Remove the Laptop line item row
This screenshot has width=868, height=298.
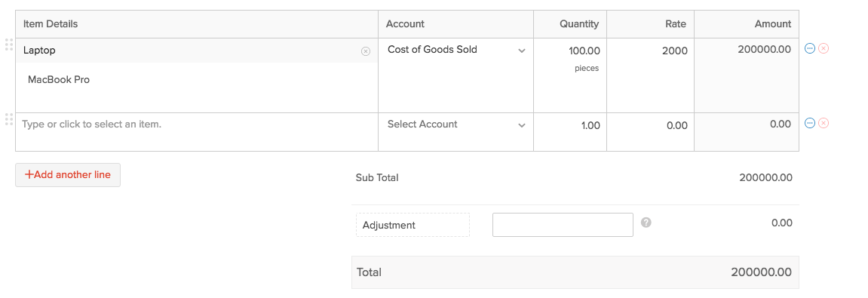click(x=824, y=48)
